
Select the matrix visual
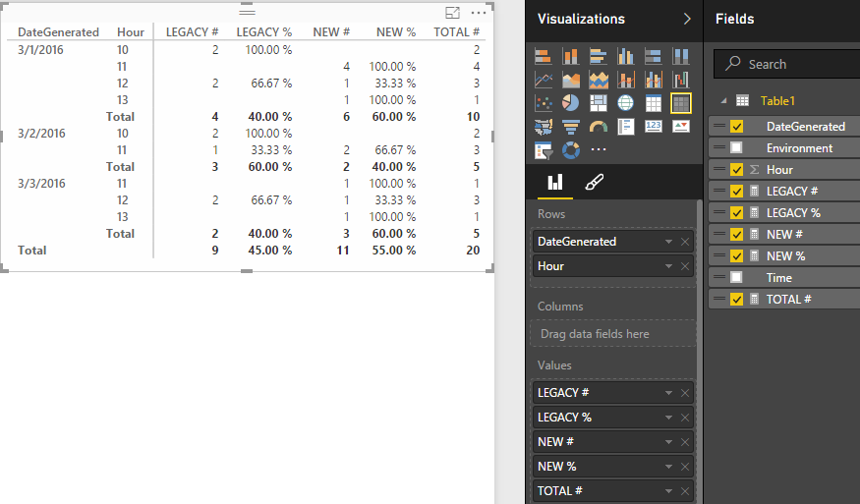tap(680, 103)
